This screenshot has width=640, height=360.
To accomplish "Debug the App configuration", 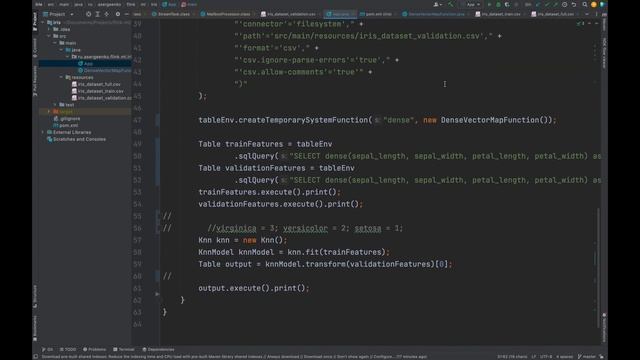I will (498, 4).
